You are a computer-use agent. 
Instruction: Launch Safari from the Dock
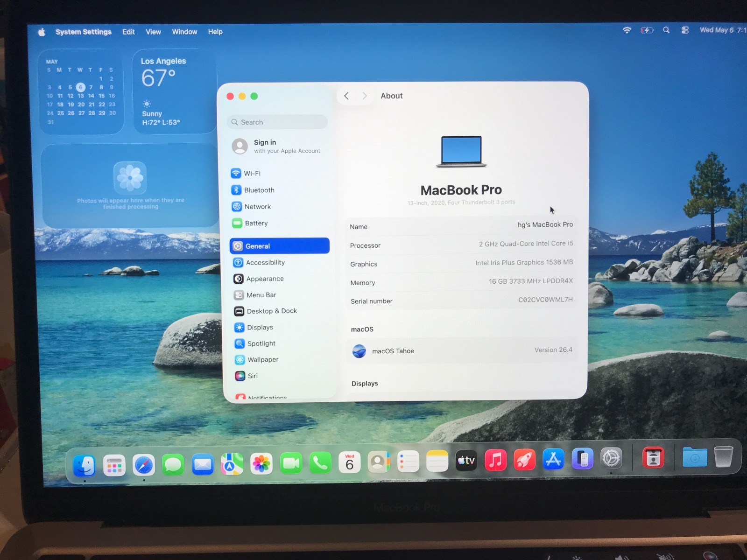tap(144, 465)
